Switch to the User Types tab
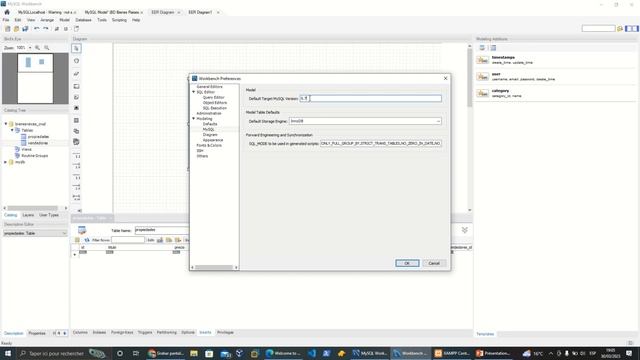The image size is (640, 360). coord(49,215)
